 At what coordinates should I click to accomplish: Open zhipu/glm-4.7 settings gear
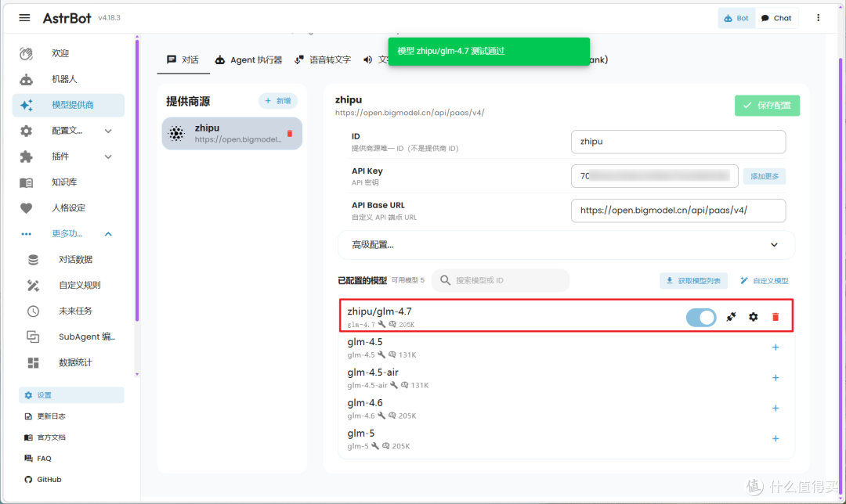(x=754, y=317)
